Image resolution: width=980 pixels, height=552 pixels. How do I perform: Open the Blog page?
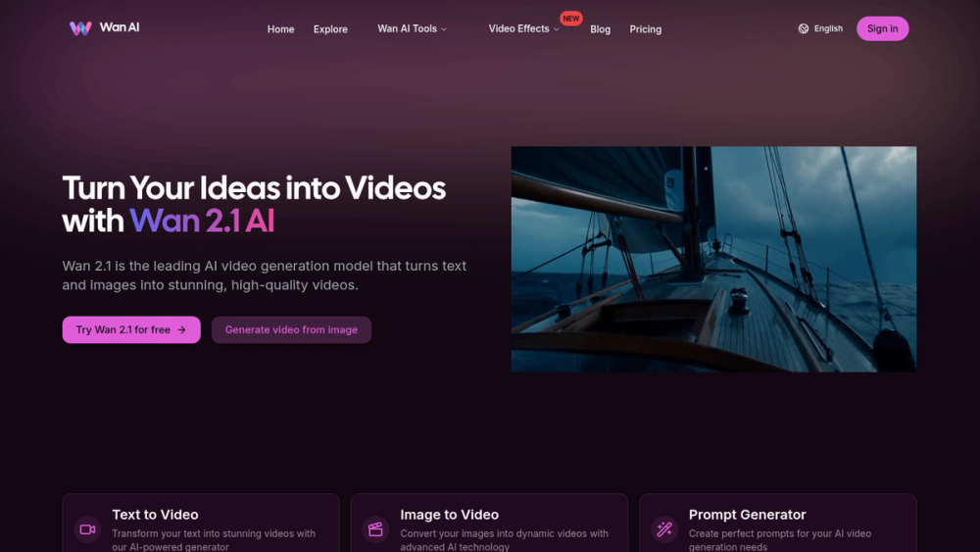[600, 29]
